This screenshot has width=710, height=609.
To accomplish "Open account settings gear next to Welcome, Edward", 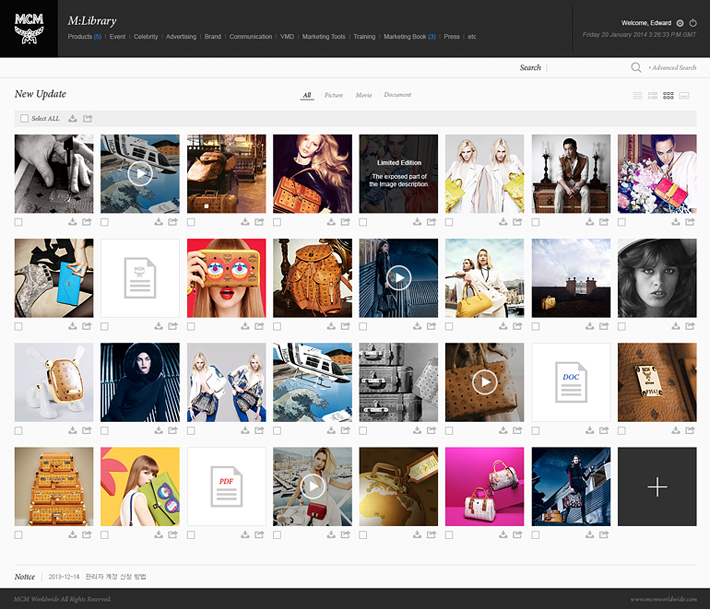I will (680, 23).
